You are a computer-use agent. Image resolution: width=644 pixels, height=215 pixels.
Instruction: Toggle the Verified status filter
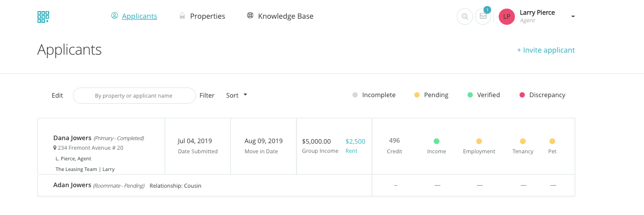[x=484, y=95]
